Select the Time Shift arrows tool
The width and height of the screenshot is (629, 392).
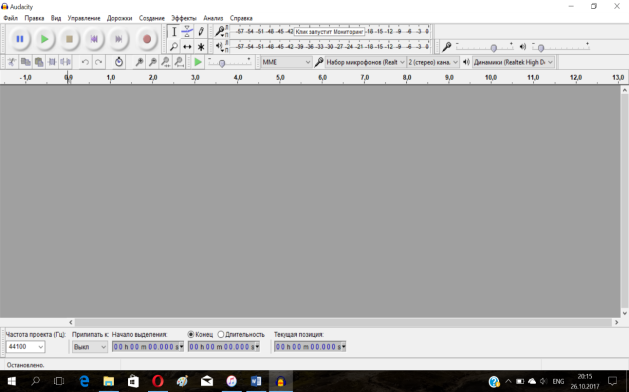point(187,47)
